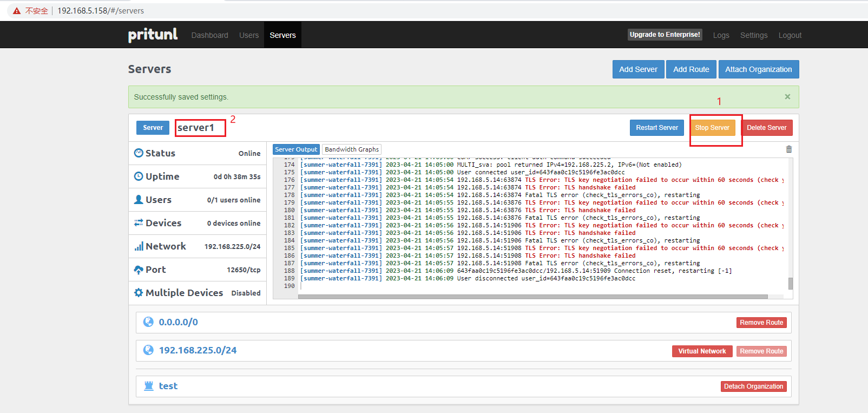The image size is (868, 413).
Task: Open Settings from the top navigation
Action: click(754, 35)
